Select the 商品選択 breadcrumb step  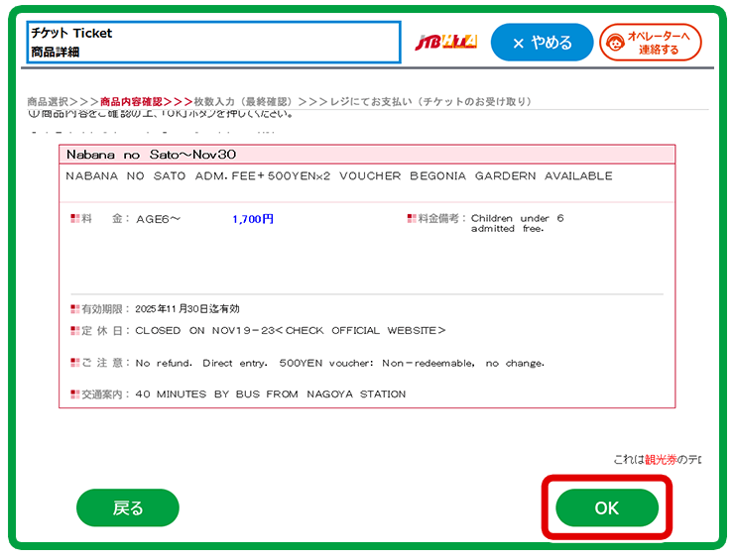[48, 101]
